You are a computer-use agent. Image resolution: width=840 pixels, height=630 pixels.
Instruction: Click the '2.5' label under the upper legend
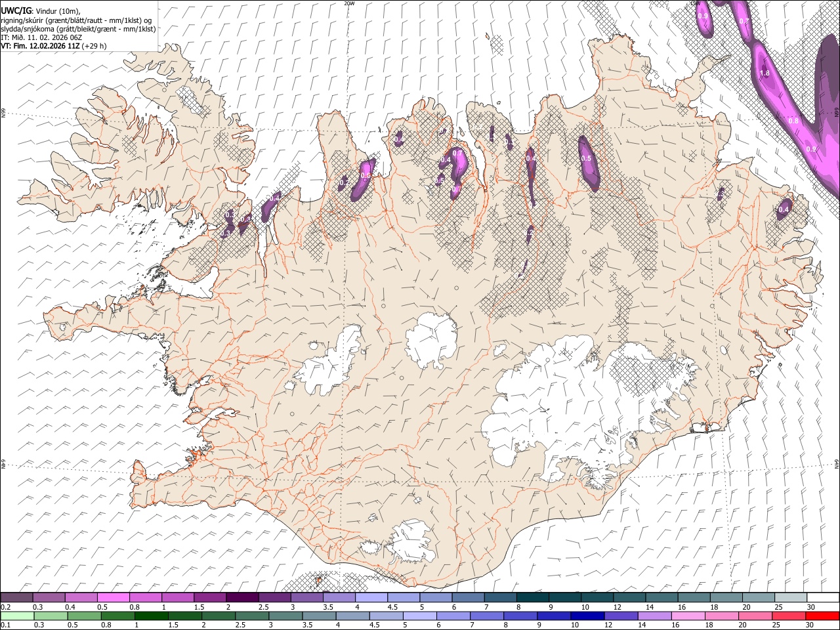coord(264,607)
